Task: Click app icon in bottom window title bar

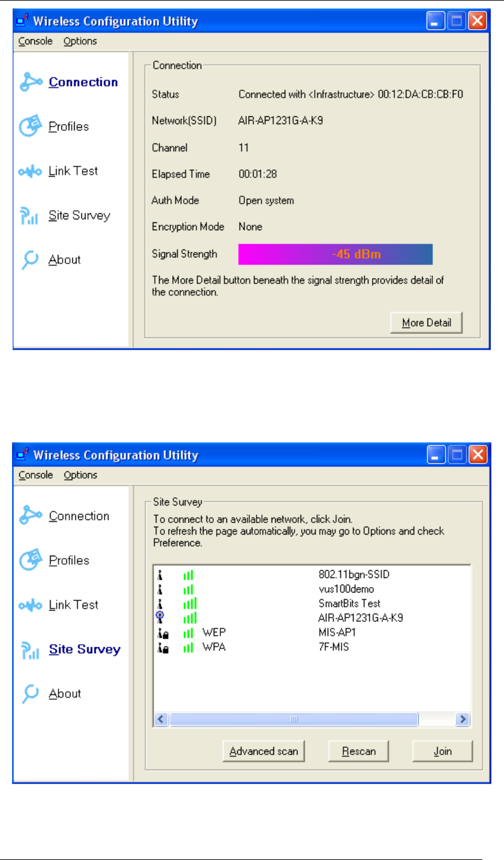Action: pos(23,456)
